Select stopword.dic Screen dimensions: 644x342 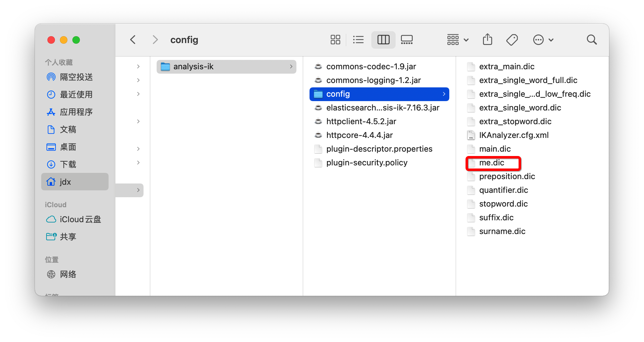(x=532, y=204)
